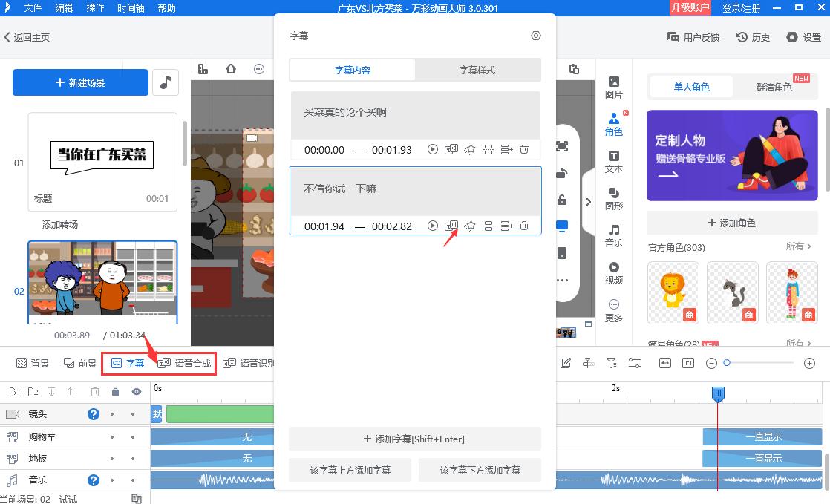Zoom in the timeline with plus icon

click(x=810, y=363)
